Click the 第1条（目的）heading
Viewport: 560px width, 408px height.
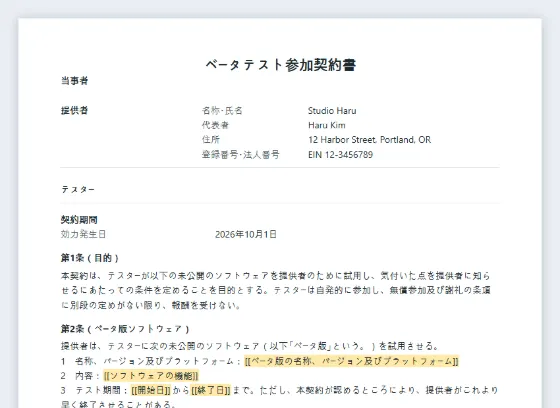click(x=90, y=258)
